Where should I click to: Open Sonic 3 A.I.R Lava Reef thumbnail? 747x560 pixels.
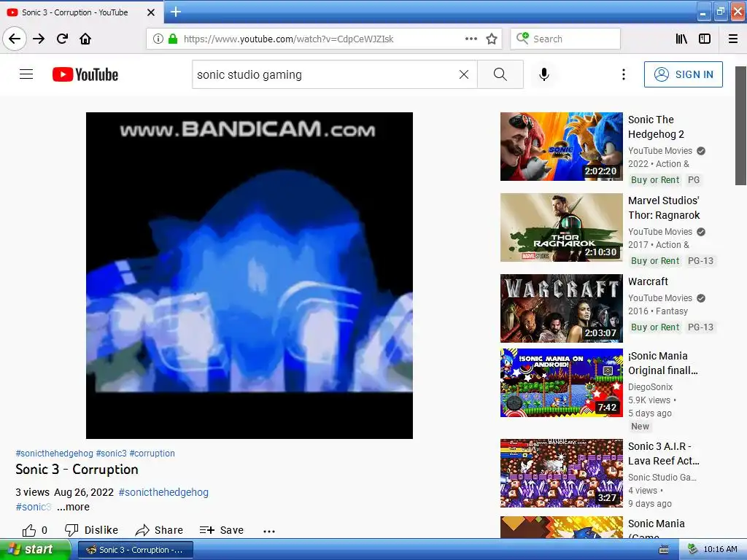pos(561,473)
